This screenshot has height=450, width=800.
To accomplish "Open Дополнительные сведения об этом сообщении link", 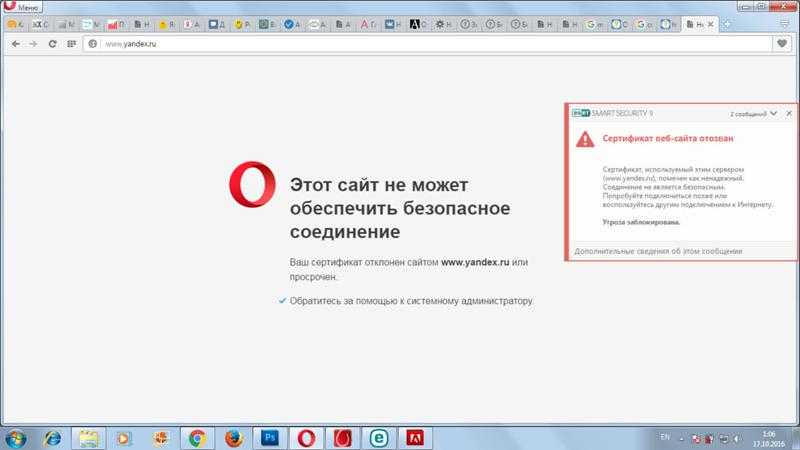I will point(658,251).
